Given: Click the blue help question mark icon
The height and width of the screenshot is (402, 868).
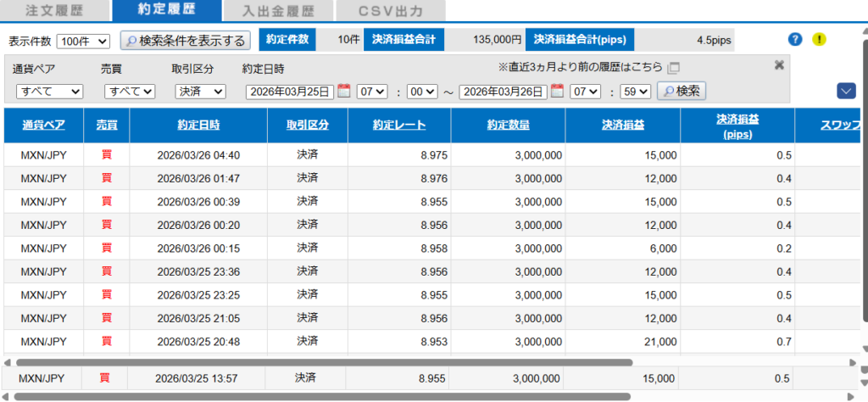Looking at the screenshot, I should [794, 39].
